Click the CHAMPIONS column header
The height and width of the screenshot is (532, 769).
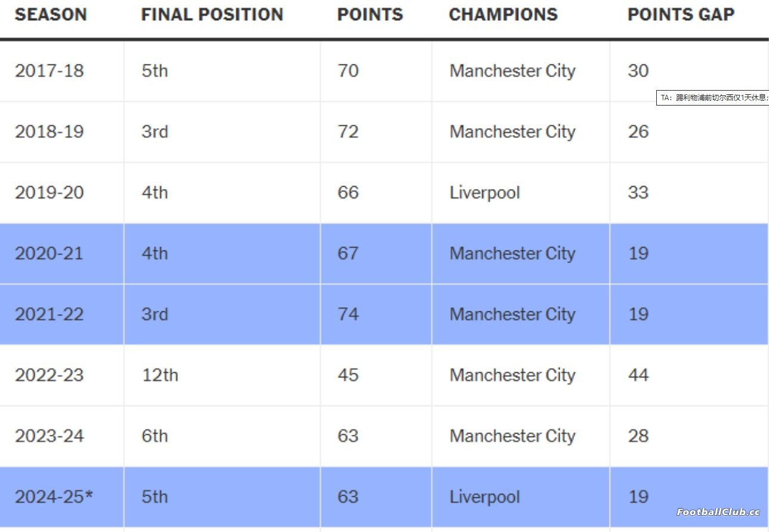coord(503,15)
